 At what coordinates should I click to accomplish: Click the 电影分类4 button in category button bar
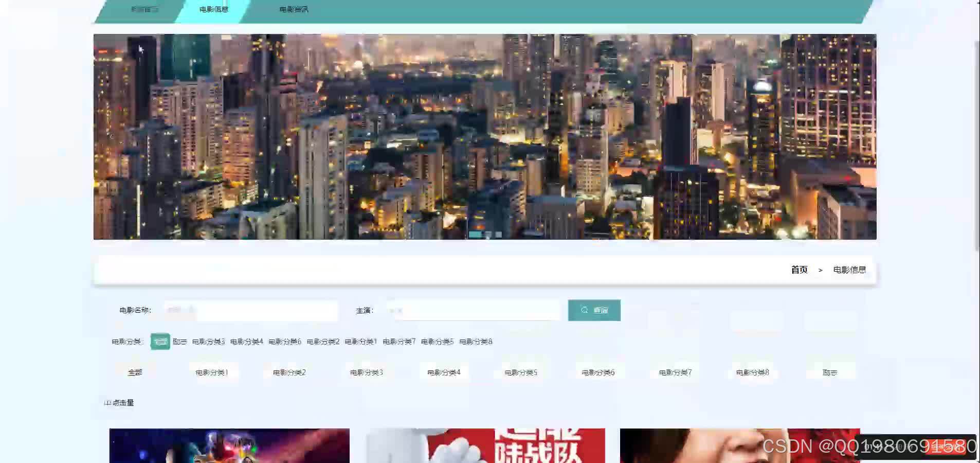pyautogui.click(x=444, y=372)
